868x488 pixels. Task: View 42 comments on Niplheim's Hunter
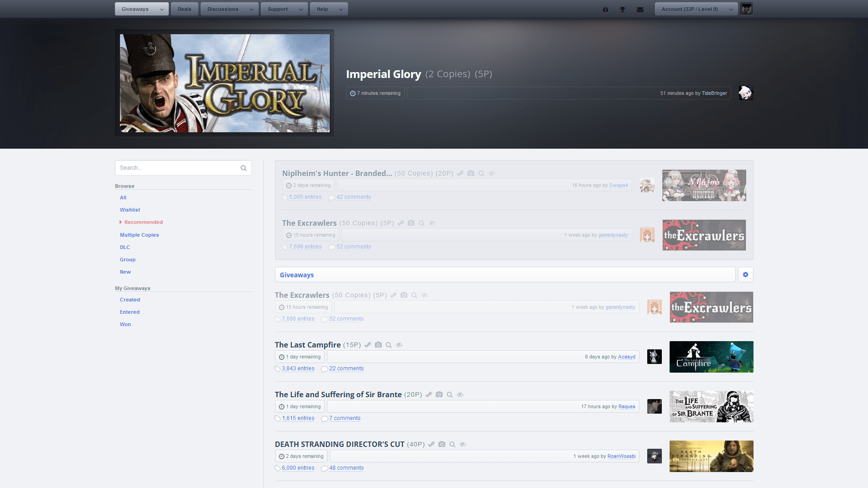[x=353, y=197]
